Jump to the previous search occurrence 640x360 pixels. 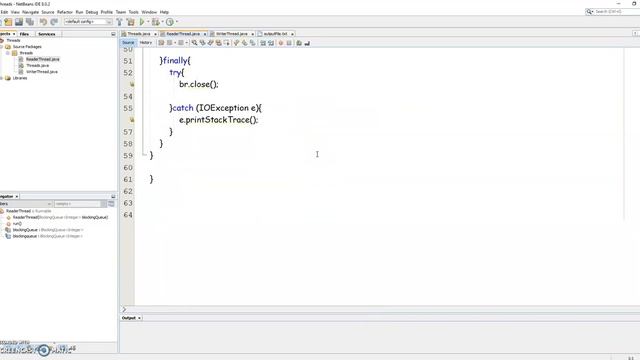click(202, 43)
